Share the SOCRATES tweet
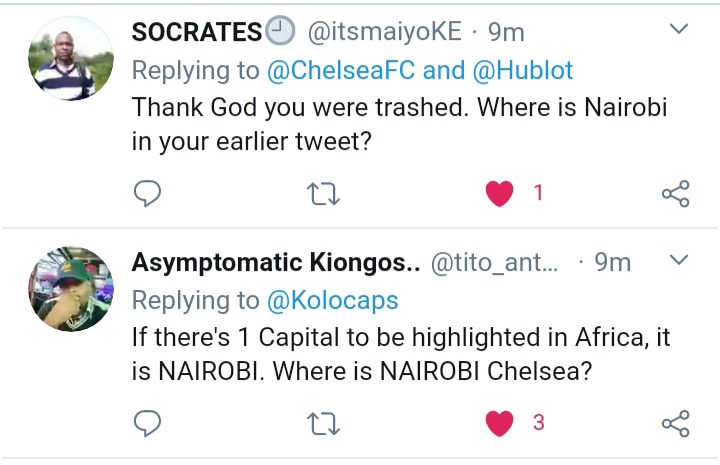 (676, 193)
